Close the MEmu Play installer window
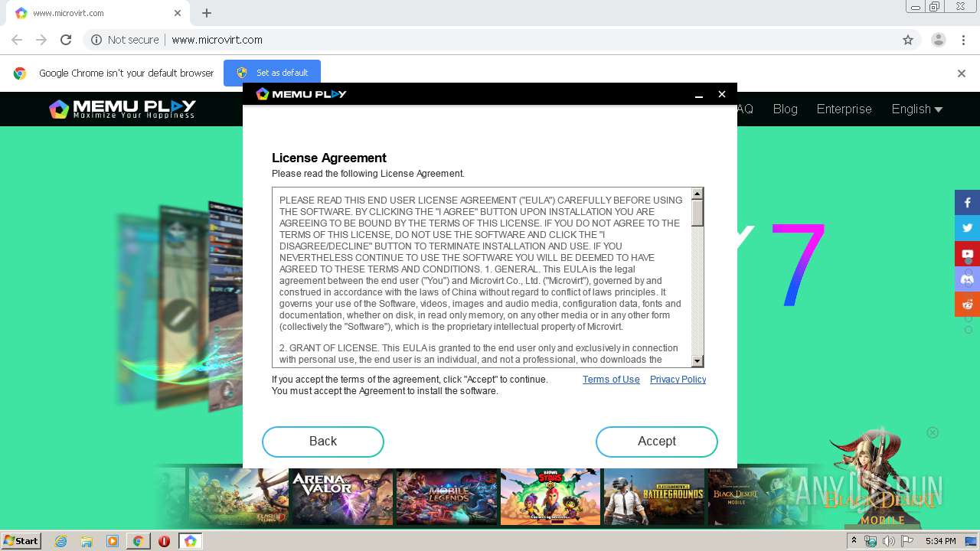The image size is (980, 551). pos(721,94)
